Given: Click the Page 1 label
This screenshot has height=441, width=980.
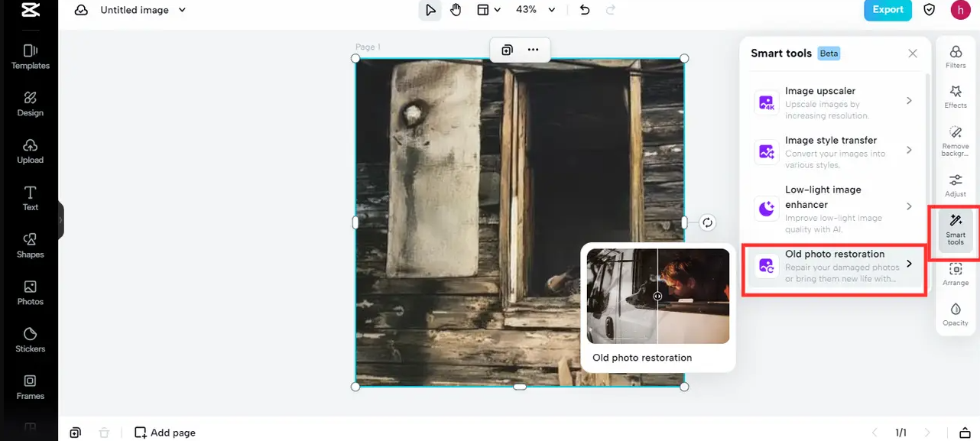Looking at the screenshot, I should [368, 47].
